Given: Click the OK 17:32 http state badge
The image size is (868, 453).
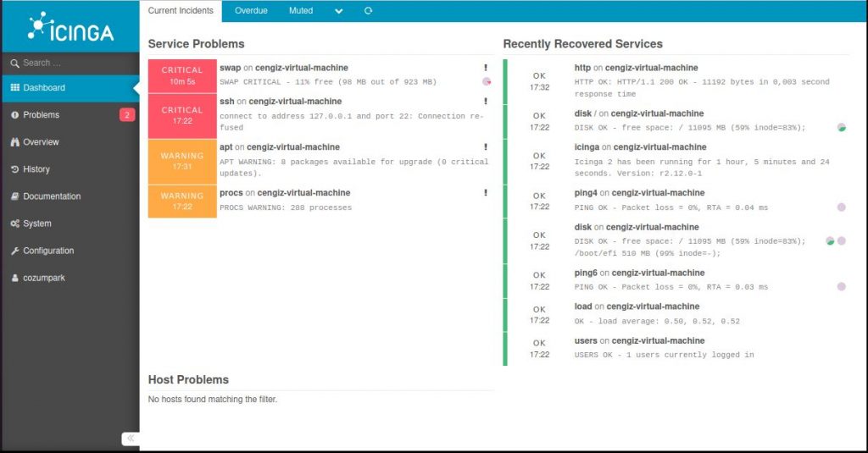Looking at the screenshot, I should (x=539, y=81).
